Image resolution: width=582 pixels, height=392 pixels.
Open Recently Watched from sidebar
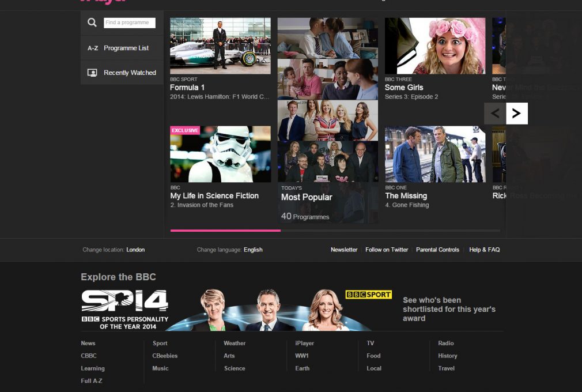pyautogui.click(x=122, y=73)
